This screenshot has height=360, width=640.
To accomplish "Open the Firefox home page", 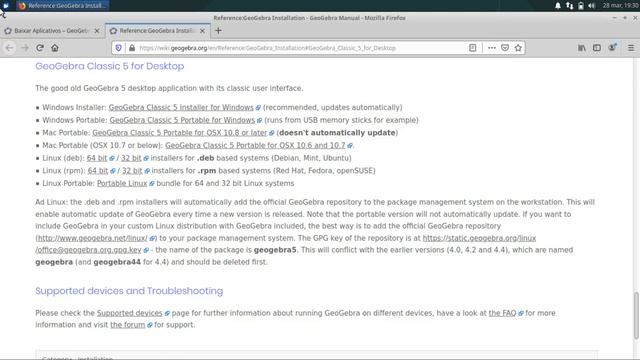I will pos(55,48).
